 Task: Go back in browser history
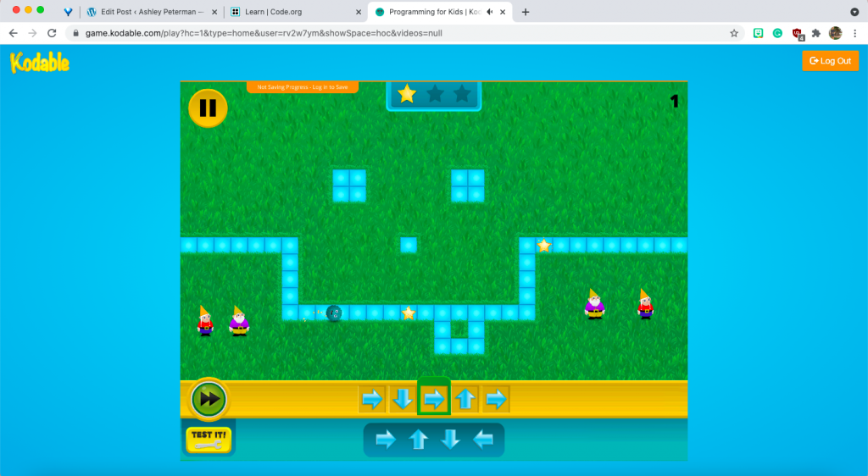14,33
